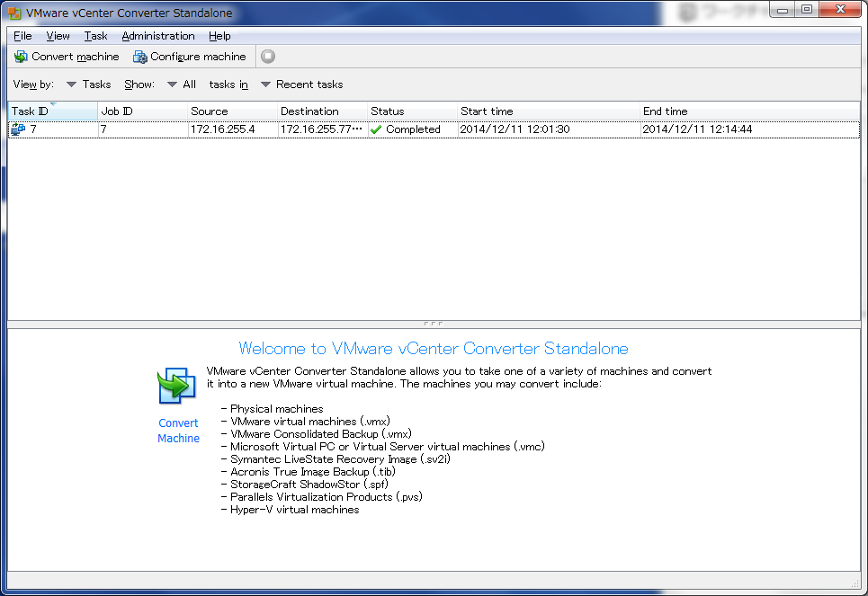This screenshot has width=868, height=596.
Task: Sort by Source column header
Action: [x=232, y=111]
